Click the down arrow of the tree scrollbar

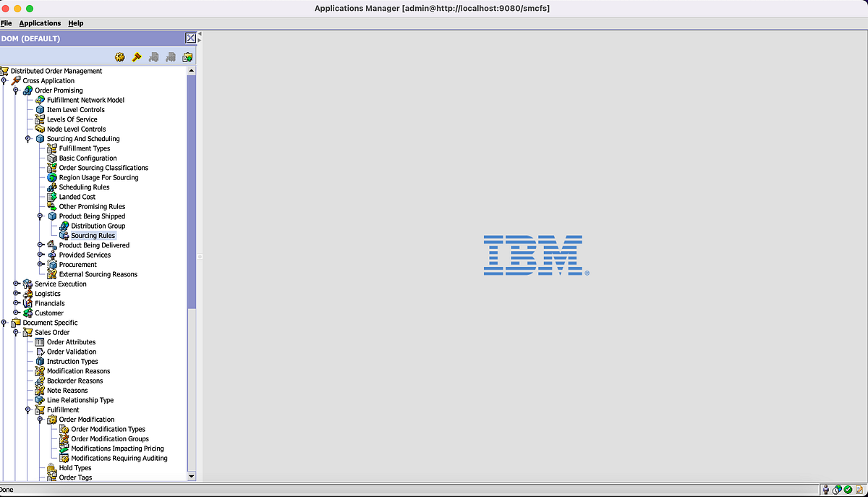191,476
